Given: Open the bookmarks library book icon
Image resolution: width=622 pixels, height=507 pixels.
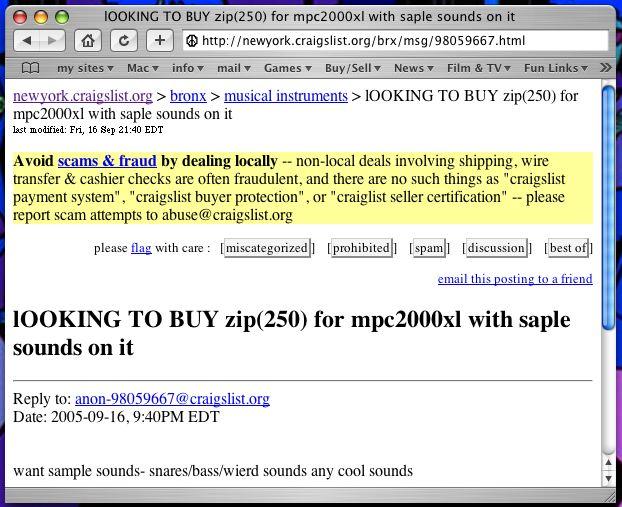Looking at the screenshot, I should coord(31,68).
